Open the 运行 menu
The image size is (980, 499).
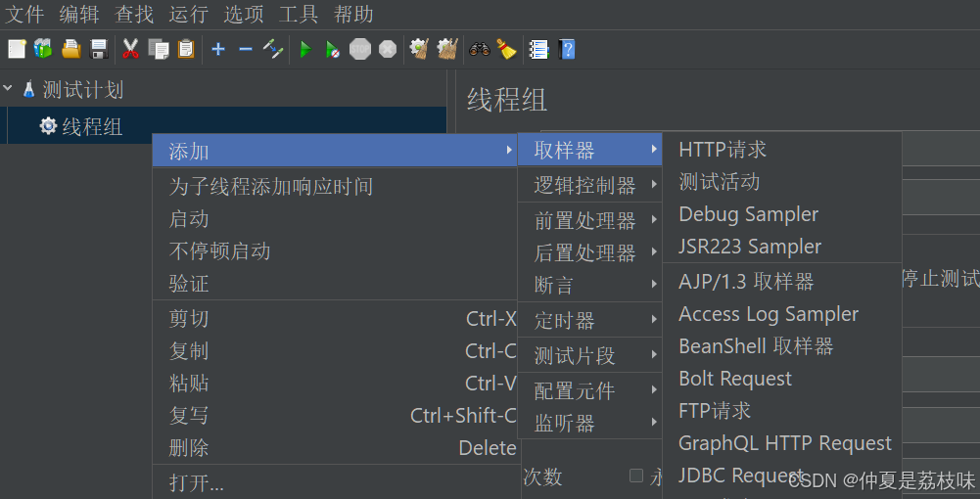[x=189, y=14]
